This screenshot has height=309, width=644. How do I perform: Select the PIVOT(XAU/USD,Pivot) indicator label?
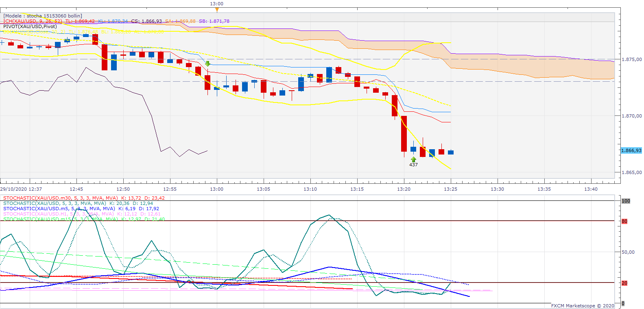point(30,26)
